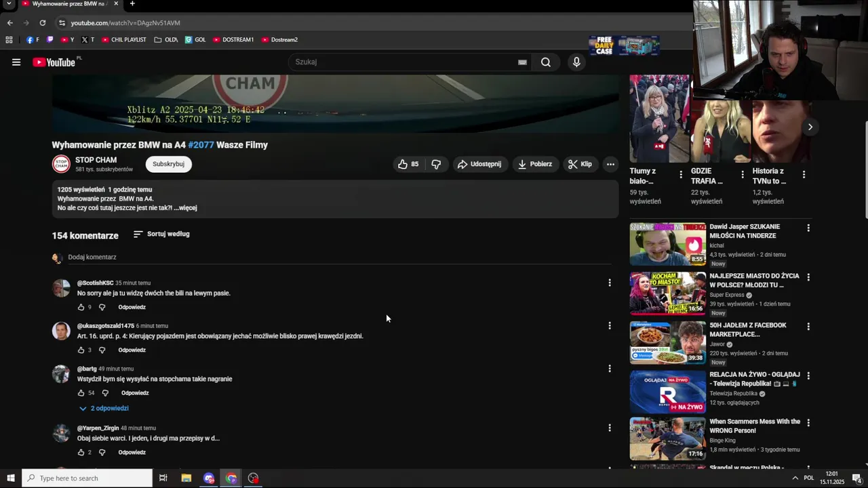
Task: Share the video with Udostępnij
Action: pyautogui.click(x=479, y=164)
